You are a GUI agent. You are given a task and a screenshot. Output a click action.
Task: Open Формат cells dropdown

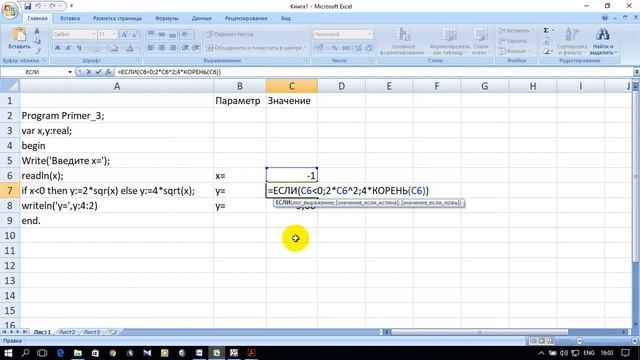(513, 51)
